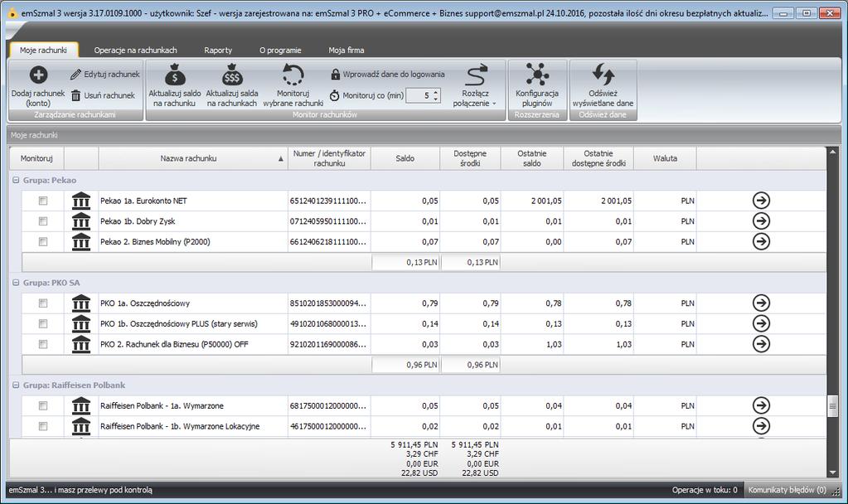Open the O programie tab
The image size is (848, 504).
click(280, 51)
